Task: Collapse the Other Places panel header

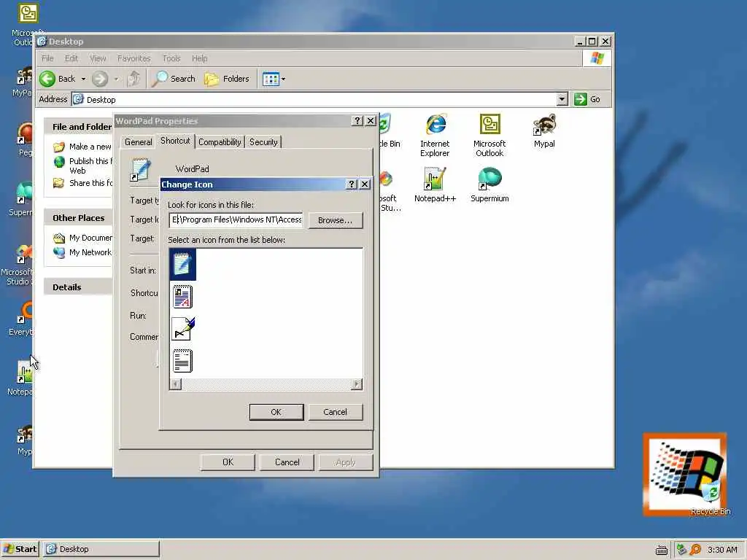Action: (78, 217)
